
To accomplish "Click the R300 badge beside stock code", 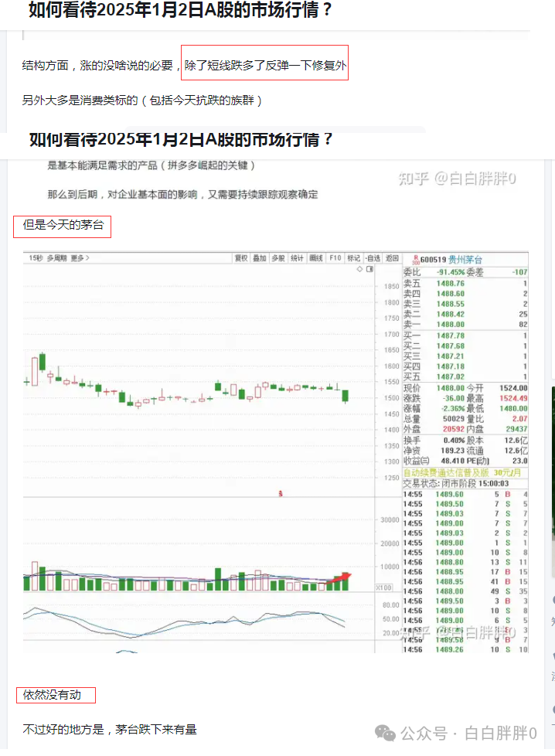I will pos(416,260).
